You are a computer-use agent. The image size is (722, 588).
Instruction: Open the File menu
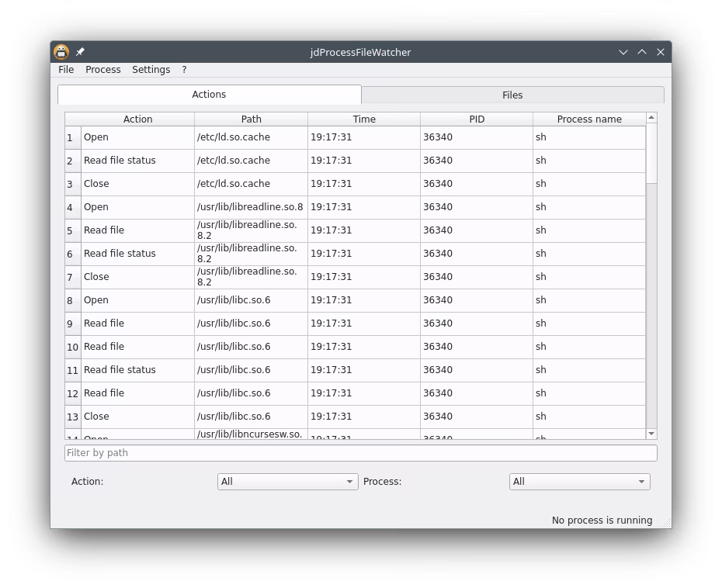click(x=66, y=70)
